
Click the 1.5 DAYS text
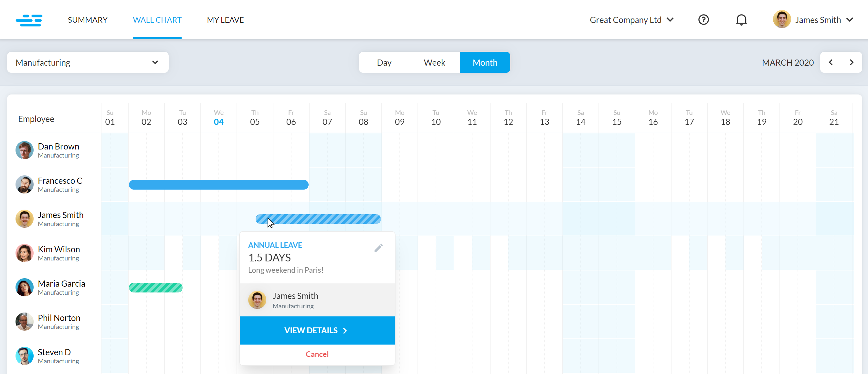tap(269, 258)
